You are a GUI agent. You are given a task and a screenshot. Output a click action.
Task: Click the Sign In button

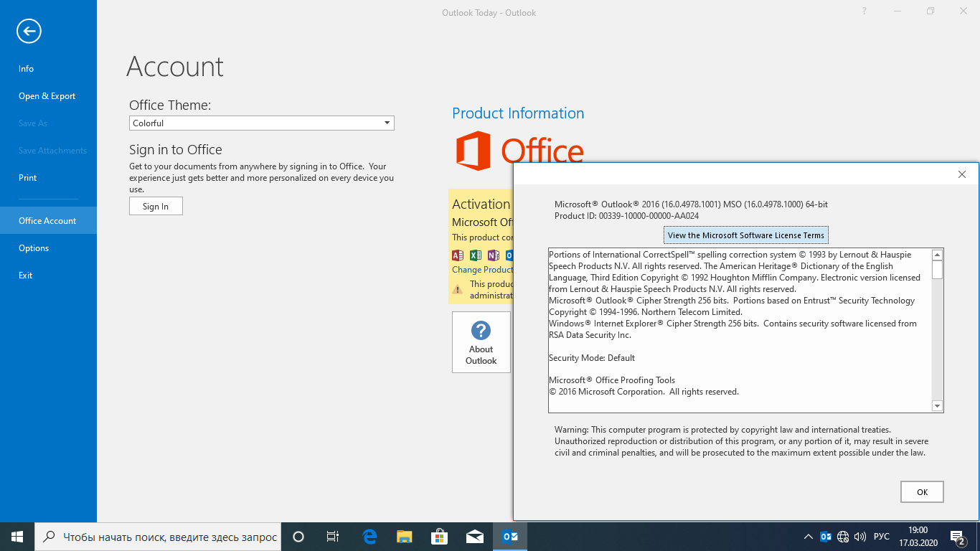point(156,207)
